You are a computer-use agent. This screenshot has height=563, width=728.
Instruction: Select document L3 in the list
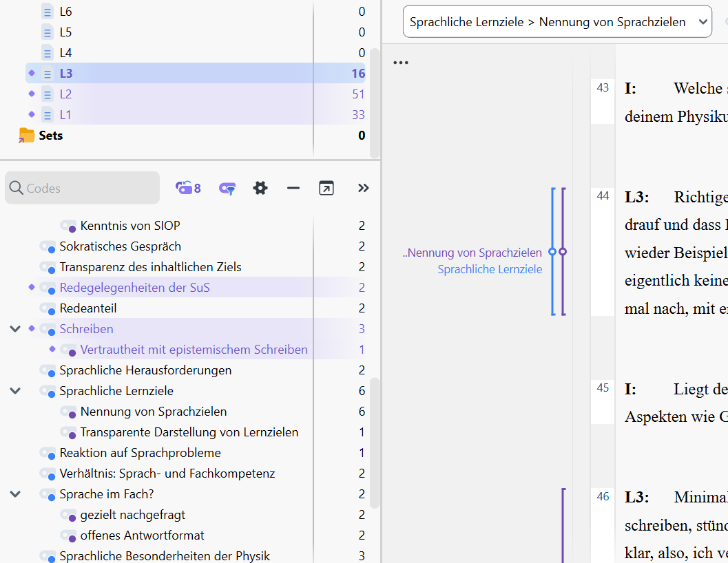click(196, 74)
